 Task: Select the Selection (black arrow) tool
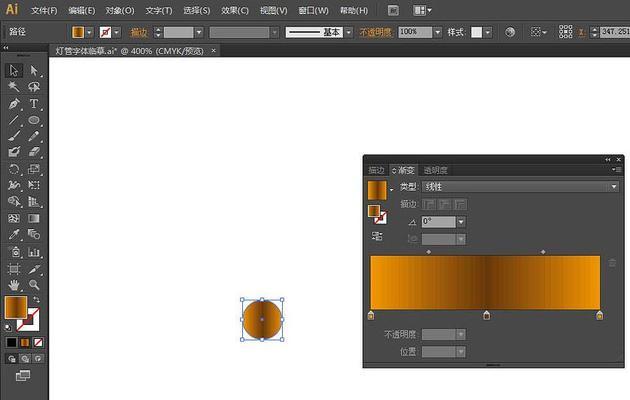[14, 71]
